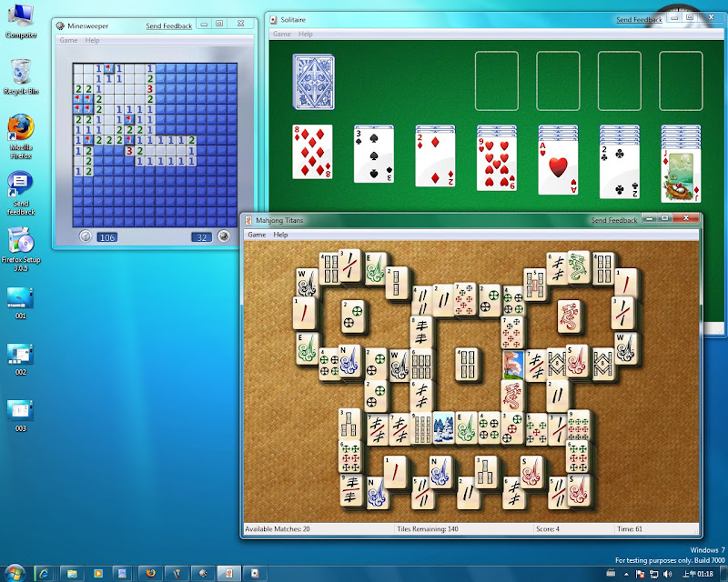Click the Available Matches: 20 status text

278,529
